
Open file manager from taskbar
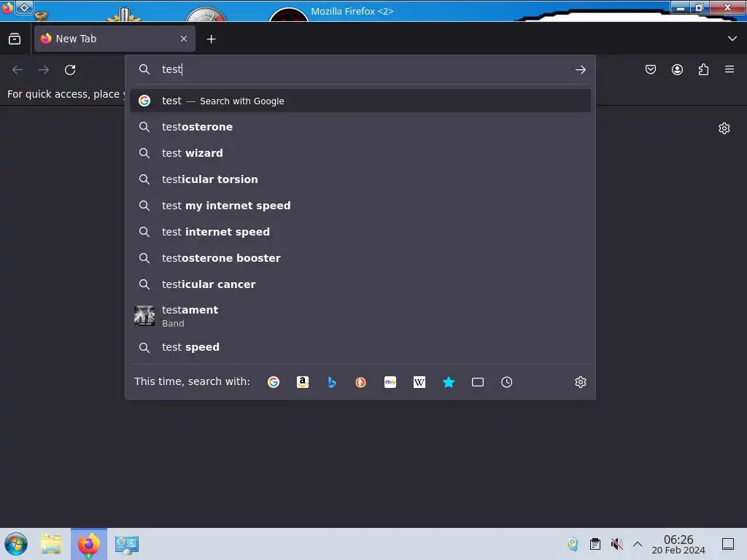(x=51, y=544)
